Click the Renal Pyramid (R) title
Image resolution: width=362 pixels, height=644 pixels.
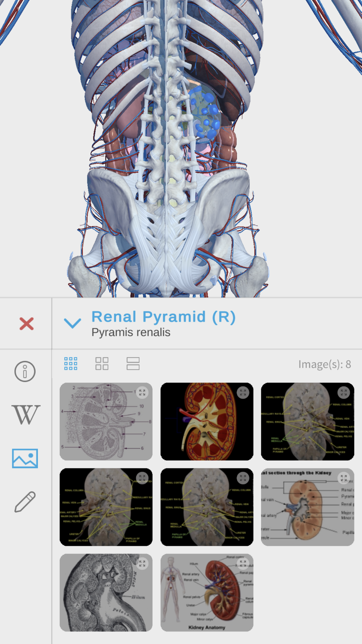click(163, 317)
